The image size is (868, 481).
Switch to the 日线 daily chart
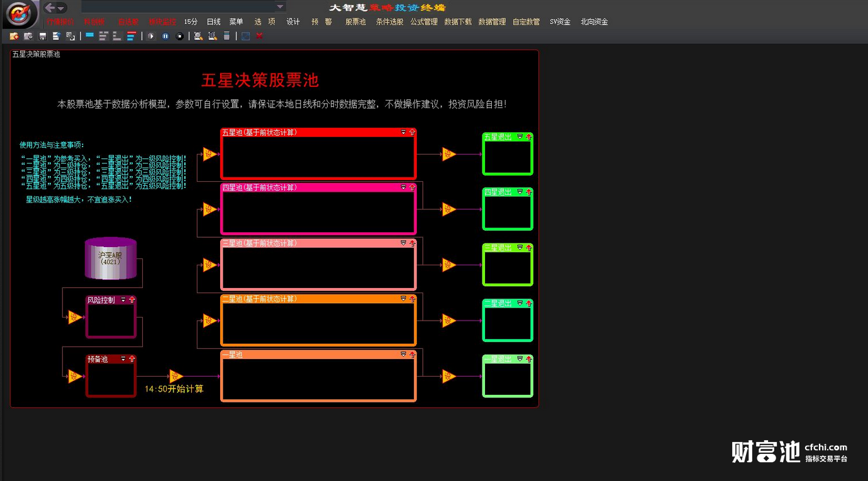(214, 22)
